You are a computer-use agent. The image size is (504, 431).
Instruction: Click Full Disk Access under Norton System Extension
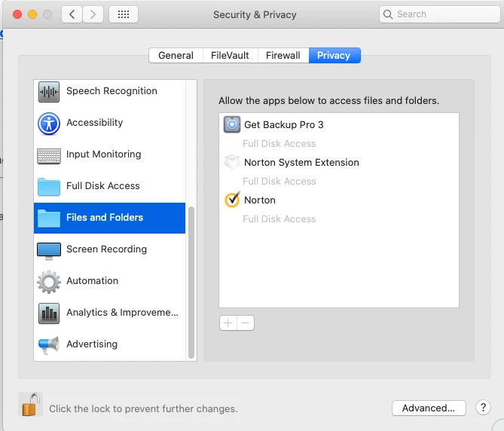(279, 182)
